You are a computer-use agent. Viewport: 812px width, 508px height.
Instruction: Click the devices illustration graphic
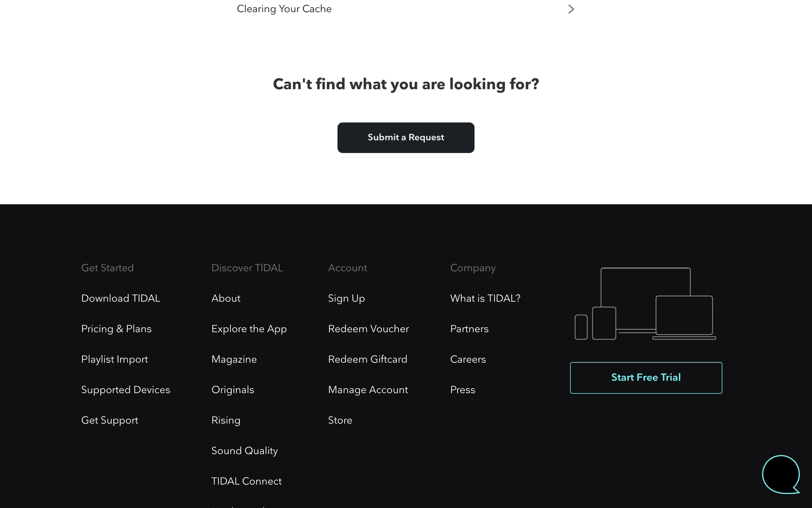point(645,304)
